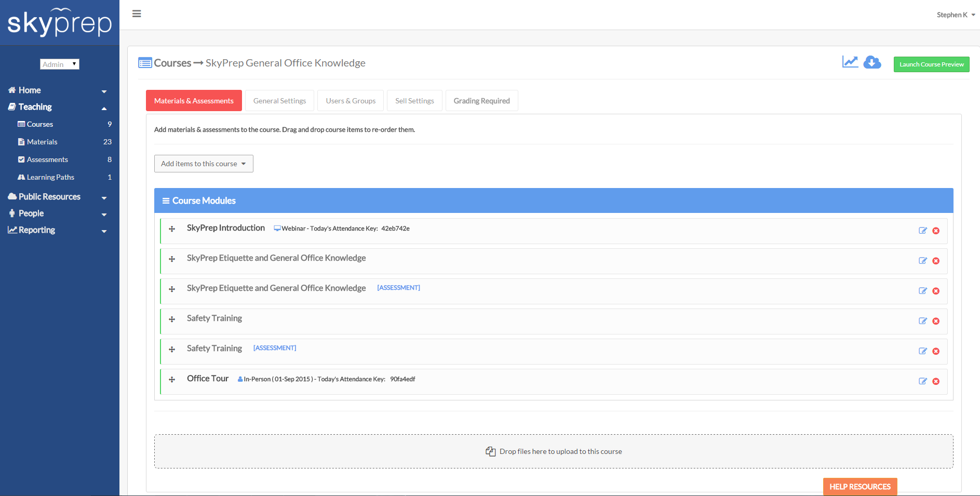Edit the Safety Training assessment row

[x=922, y=351]
